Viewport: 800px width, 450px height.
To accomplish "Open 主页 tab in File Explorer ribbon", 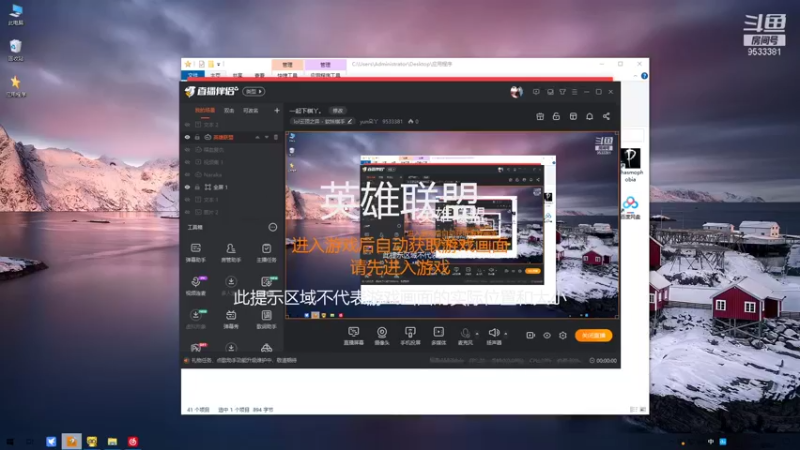I will (215, 75).
